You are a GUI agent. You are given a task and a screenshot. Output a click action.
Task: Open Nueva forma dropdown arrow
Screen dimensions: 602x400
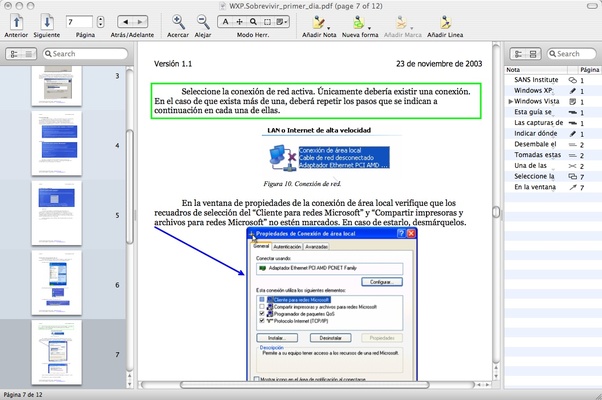point(369,28)
